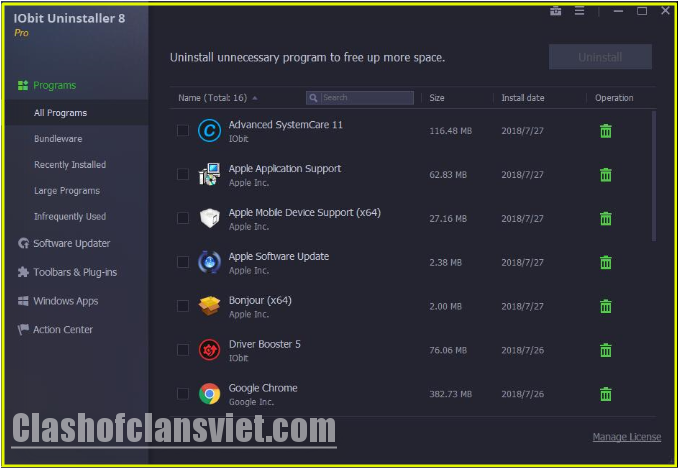Check the Driver Booster 5 checkbox

coord(183,350)
